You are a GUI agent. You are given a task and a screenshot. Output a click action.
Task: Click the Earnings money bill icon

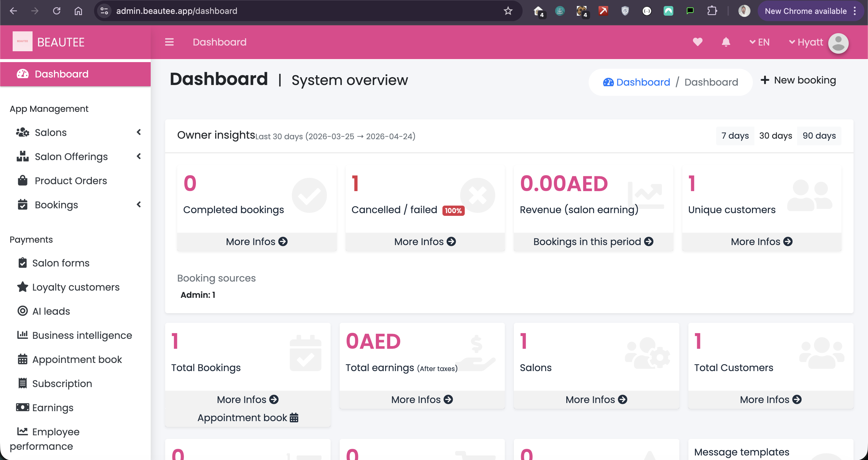[x=23, y=407]
